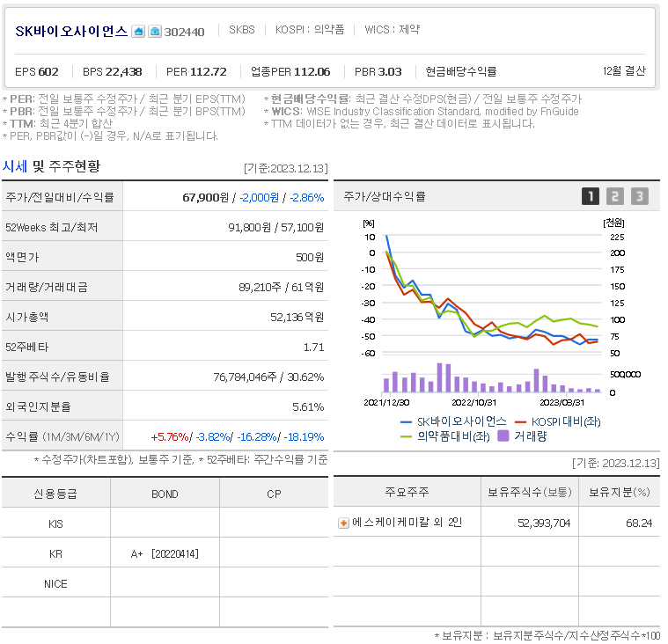Switch to chart tab 3
Viewport: 668px width, 644px height.
[640, 196]
